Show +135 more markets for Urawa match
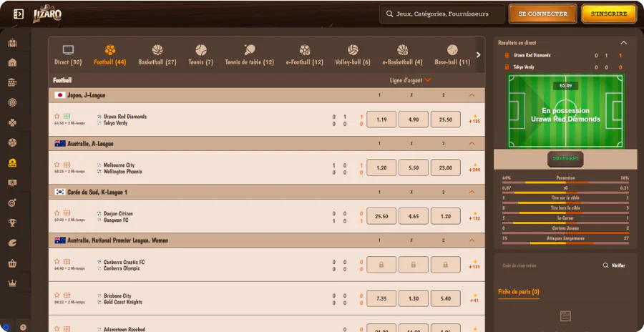This screenshot has height=332, width=644. [474, 119]
